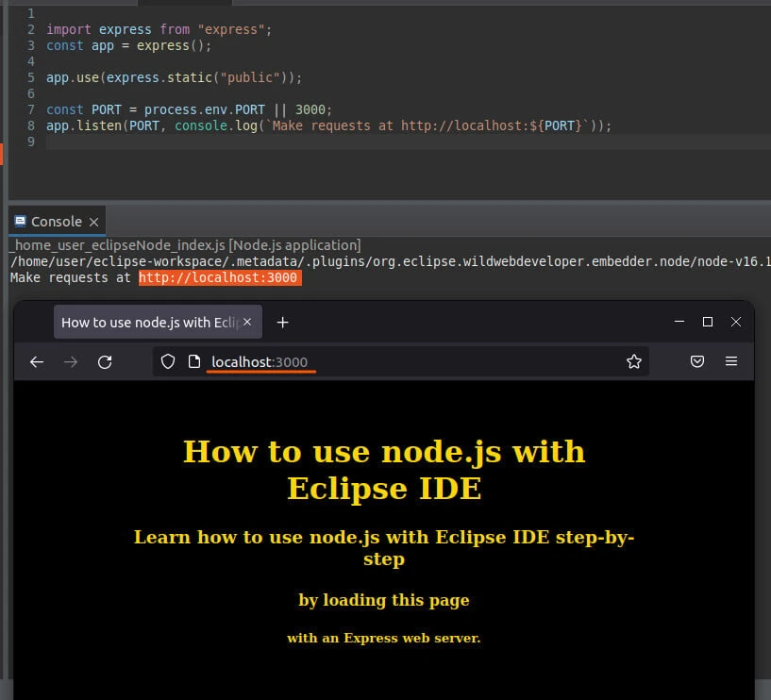Select the Console tab in Eclipse
This screenshot has height=700, width=771.
point(56,222)
